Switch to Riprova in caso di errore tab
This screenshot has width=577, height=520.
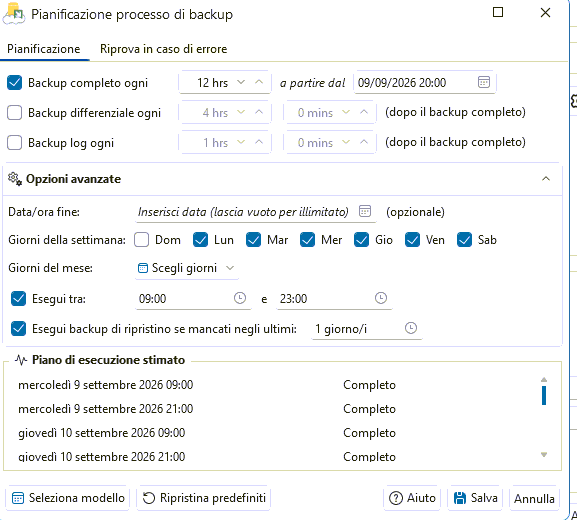tap(163, 49)
